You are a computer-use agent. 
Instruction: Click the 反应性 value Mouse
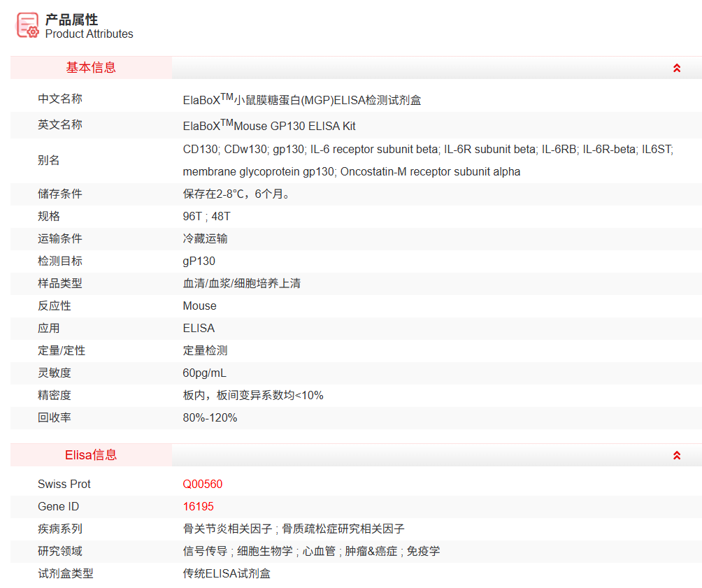pos(198,306)
